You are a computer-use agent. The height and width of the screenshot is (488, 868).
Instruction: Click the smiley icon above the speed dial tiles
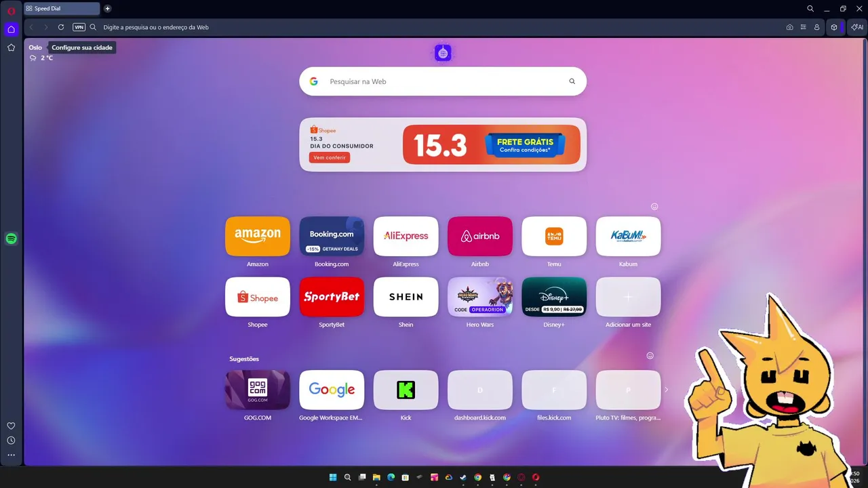654,206
